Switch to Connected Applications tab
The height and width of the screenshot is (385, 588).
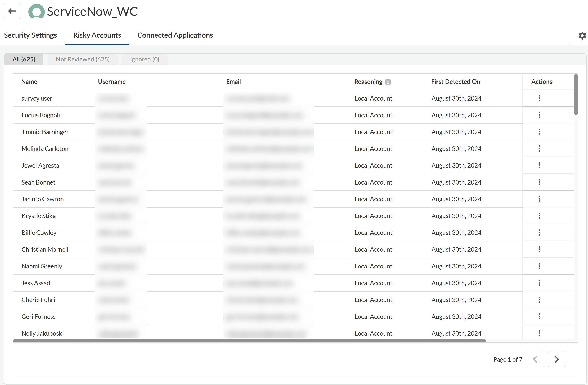pyautogui.click(x=175, y=35)
